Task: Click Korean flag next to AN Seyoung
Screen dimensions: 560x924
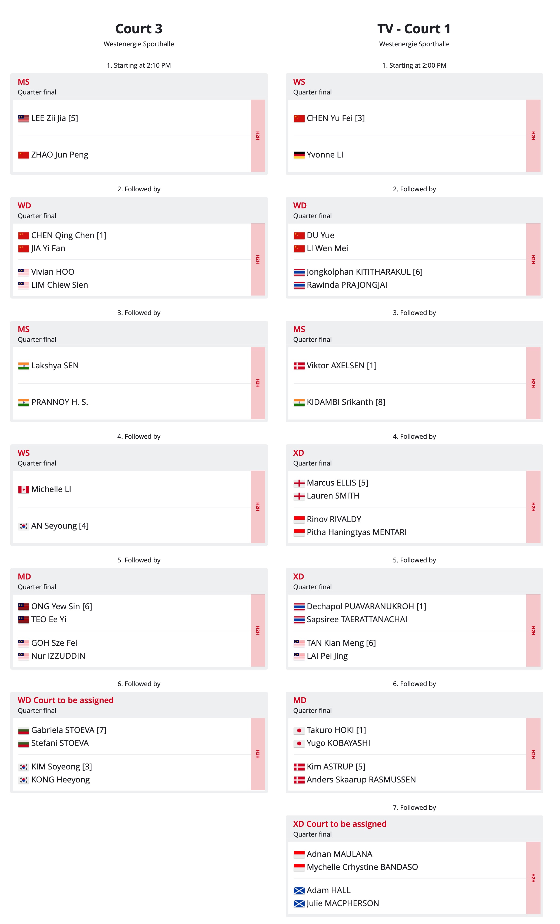Action: [x=24, y=526]
